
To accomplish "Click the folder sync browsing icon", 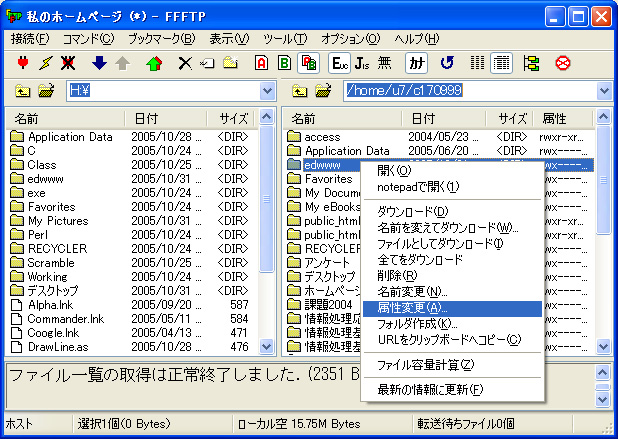I will (531, 63).
